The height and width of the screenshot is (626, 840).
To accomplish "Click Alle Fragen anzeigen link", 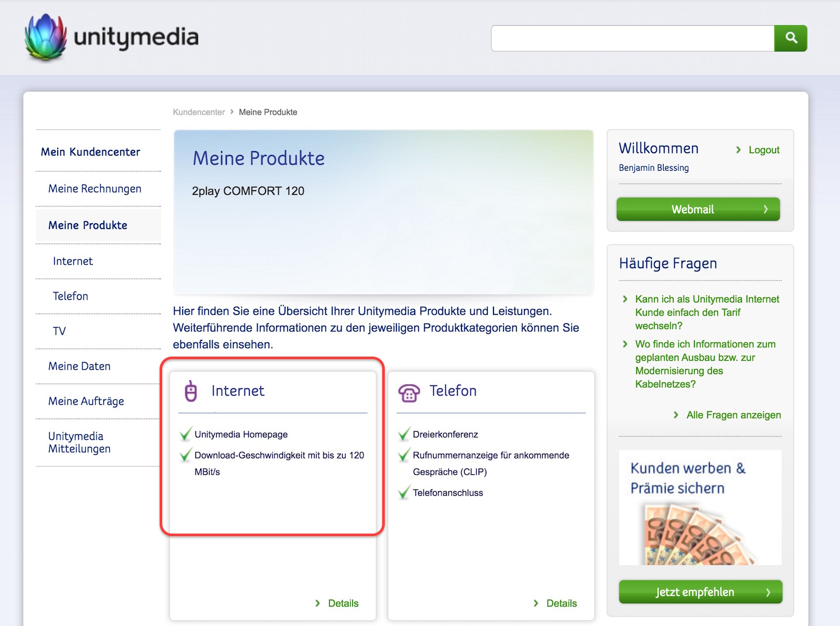I will 733,415.
